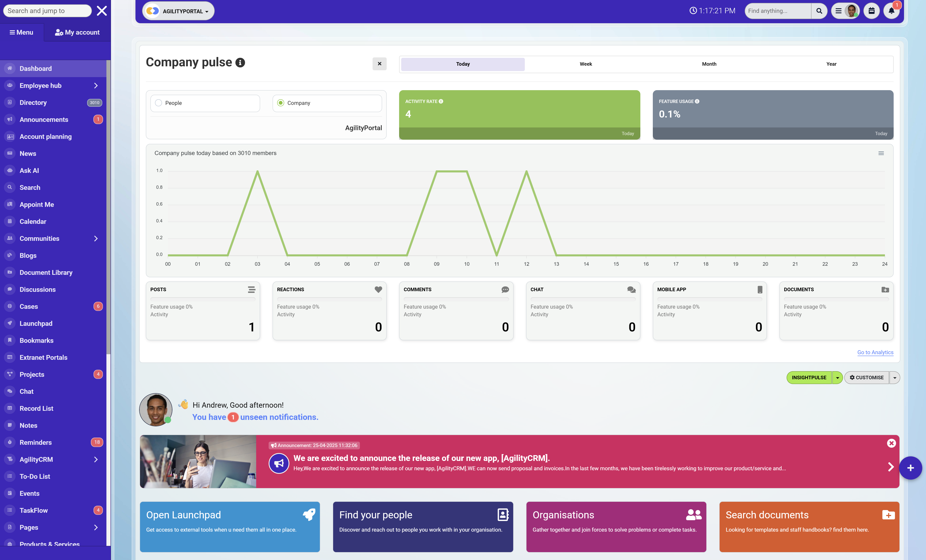The height and width of the screenshot is (560, 926).
Task: Select the People radio button
Action: point(159,103)
